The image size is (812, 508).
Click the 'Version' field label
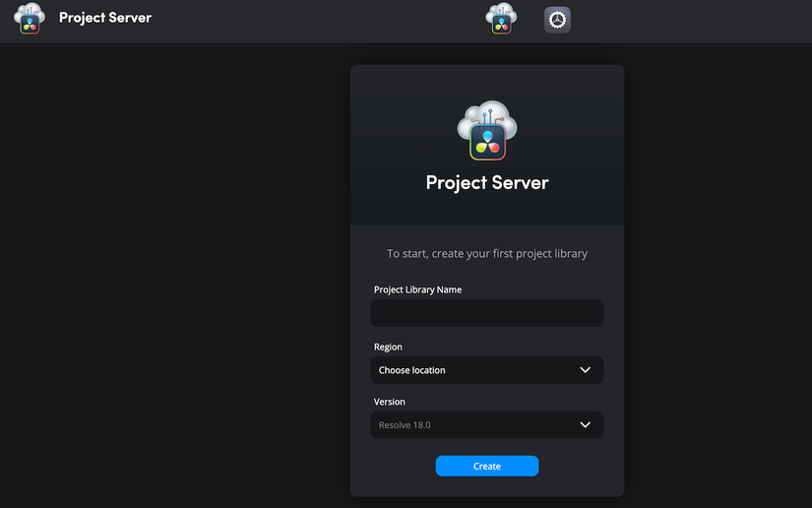coord(390,403)
